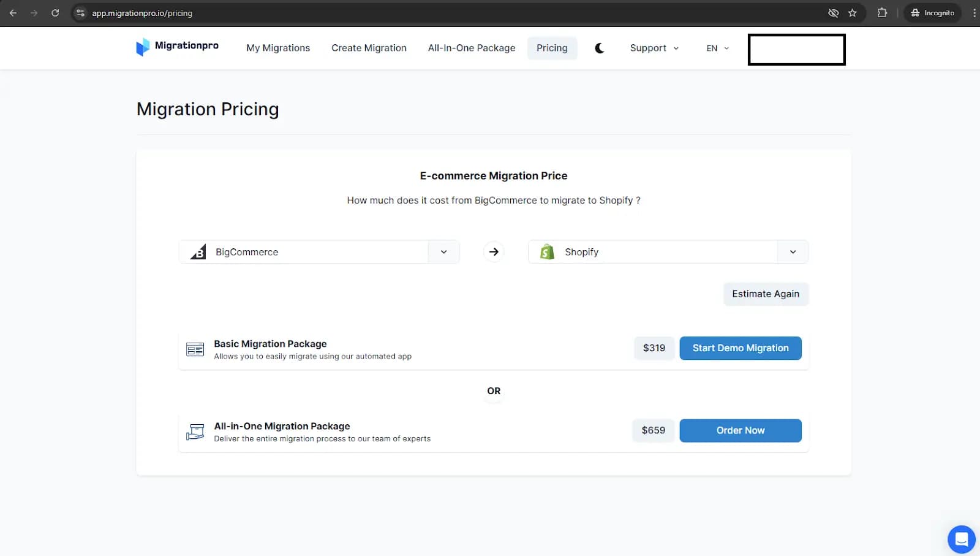Open the browser extensions puzzle icon
Screen dimensions: 980x556
pos(882,13)
